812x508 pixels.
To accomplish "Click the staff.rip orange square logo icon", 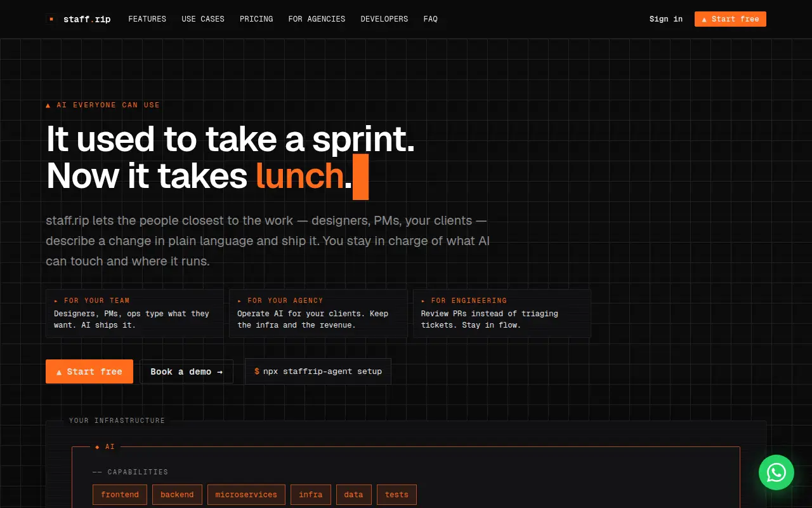I will pyautogui.click(x=51, y=19).
